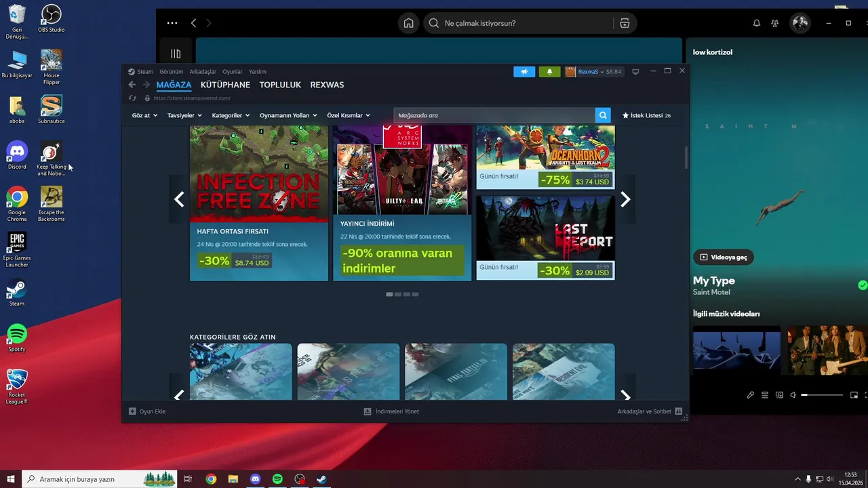868x488 pixels.
Task: Expand Oynamanın Yolları dropdown
Action: tap(288, 115)
